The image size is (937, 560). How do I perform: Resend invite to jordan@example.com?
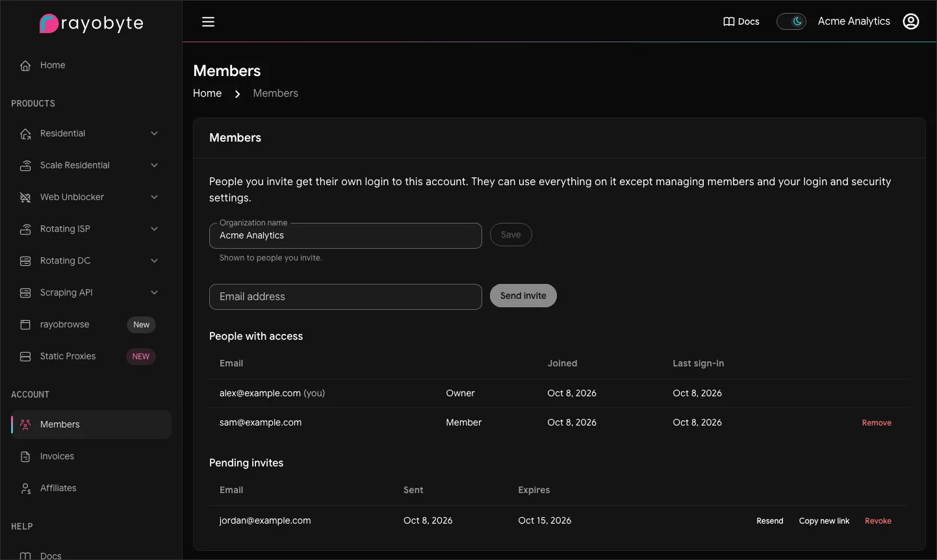coord(770,521)
